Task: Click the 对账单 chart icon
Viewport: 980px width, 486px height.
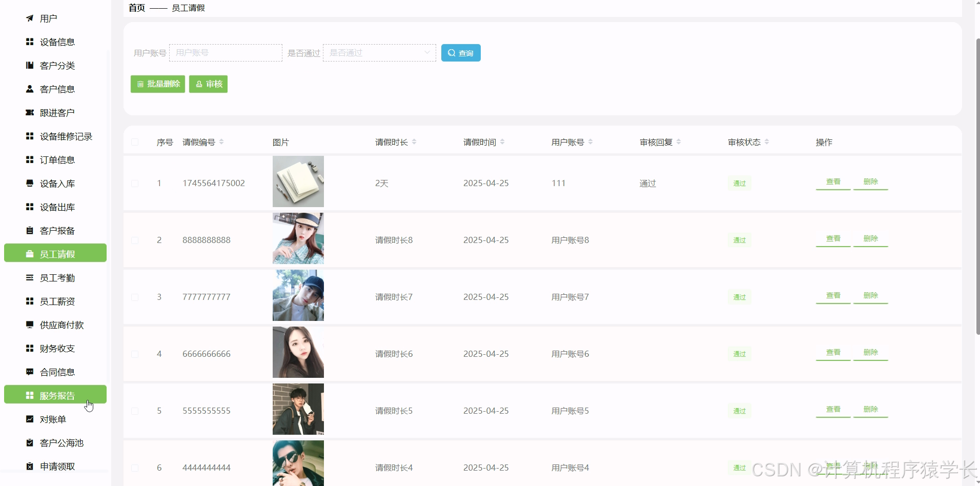Action: pyautogui.click(x=30, y=419)
